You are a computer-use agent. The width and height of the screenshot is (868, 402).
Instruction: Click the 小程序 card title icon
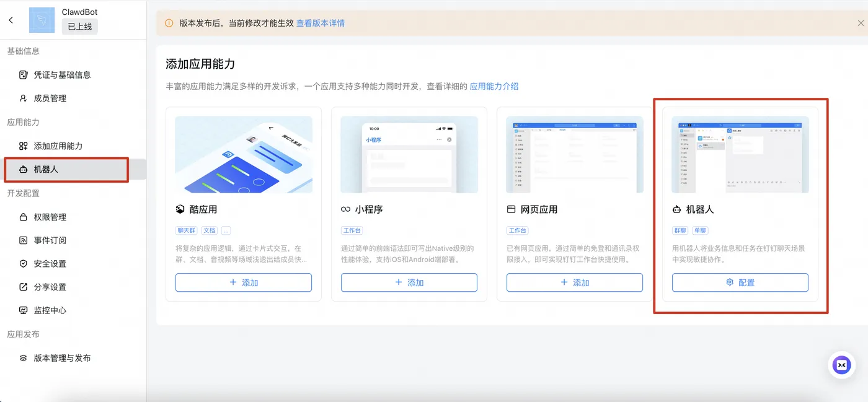[346, 210]
